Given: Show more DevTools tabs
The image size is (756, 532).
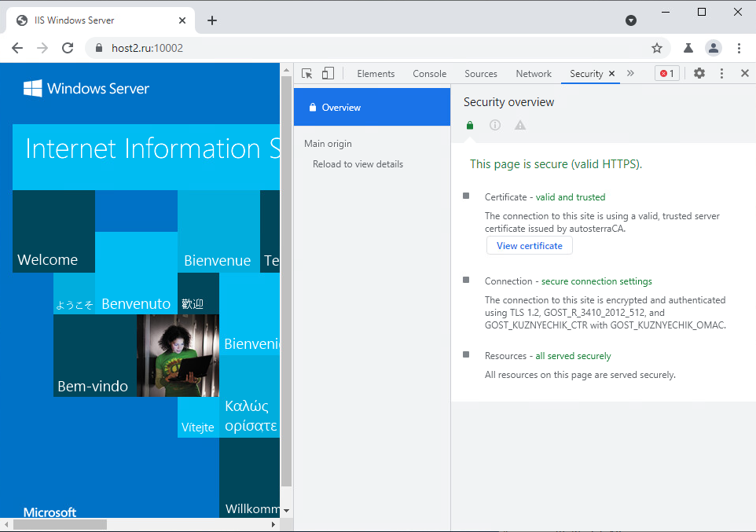Looking at the screenshot, I should coord(630,73).
